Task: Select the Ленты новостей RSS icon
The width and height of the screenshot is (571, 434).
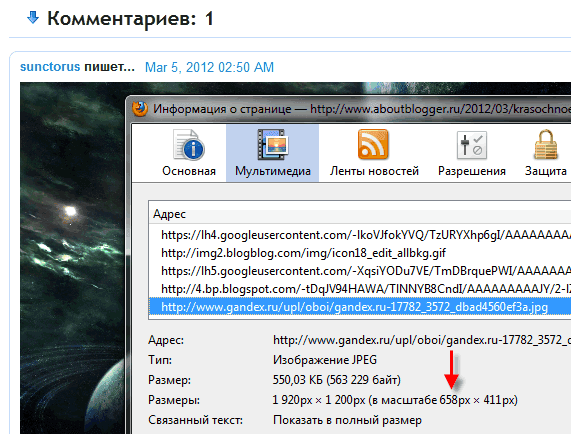Action: (373, 145)
